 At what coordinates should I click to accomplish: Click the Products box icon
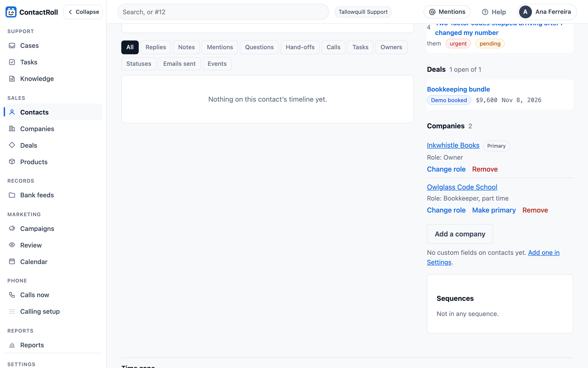pyautogui.click(x=12, y=162)
